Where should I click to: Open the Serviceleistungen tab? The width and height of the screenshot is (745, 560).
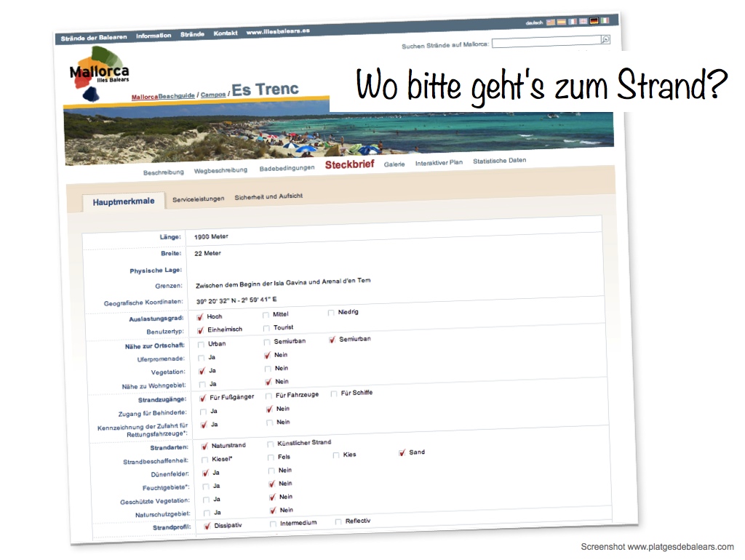click(198, 199)
